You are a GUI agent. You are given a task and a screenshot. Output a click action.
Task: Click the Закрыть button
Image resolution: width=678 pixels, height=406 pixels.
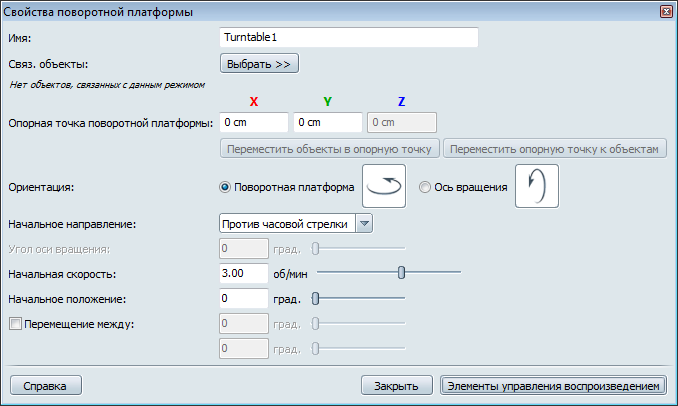(397, 385)
